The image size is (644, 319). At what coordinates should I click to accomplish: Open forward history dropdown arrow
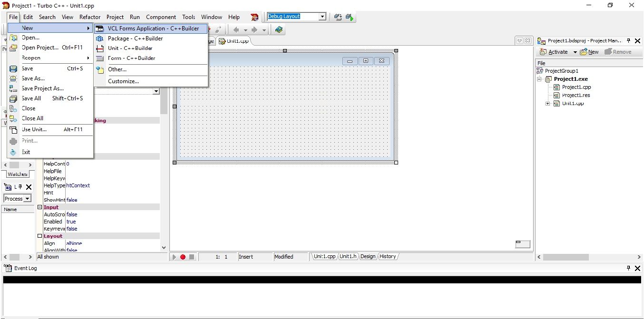click(x=264, y=30)
